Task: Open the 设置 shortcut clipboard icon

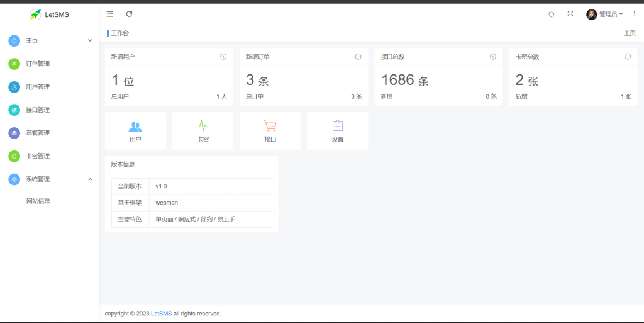Action: point(338,126)
